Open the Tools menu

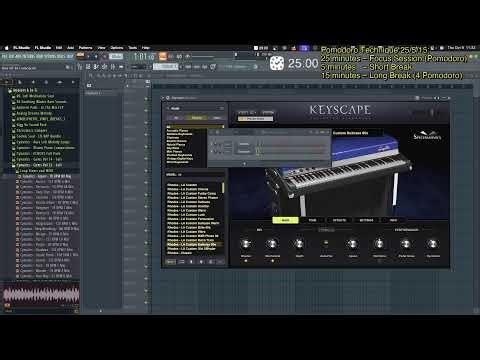133,48
